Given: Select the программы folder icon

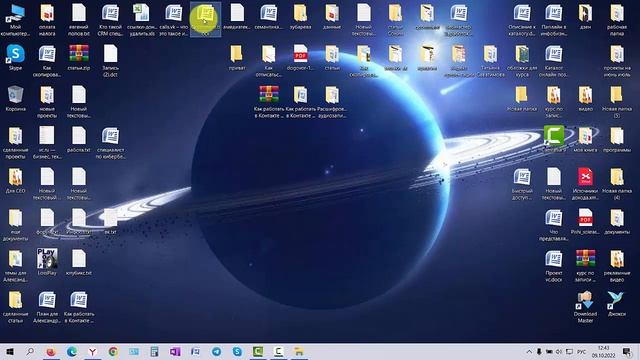Looking at the screenshot, I should [617, 139].
